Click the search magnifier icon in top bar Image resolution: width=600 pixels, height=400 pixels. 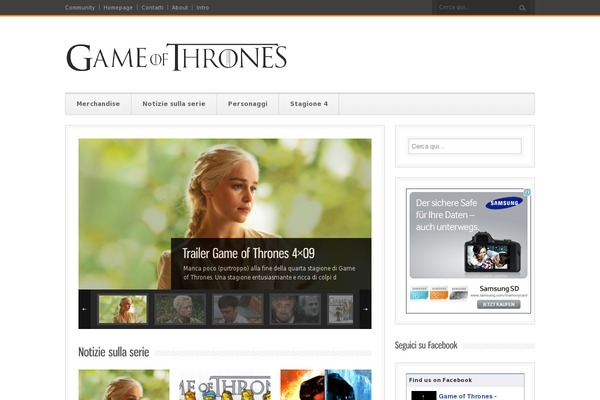tap(522, 8)
